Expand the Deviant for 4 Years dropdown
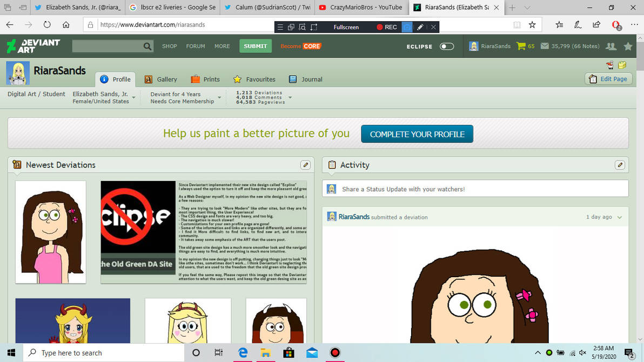This screenshot has height=362, width=644. (x=219, y=98)
